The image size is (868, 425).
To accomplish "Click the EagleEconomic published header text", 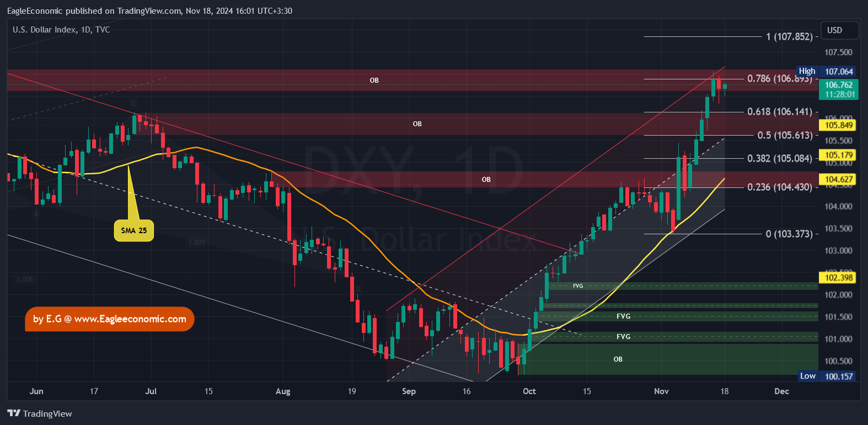I will tap(149, 10).
